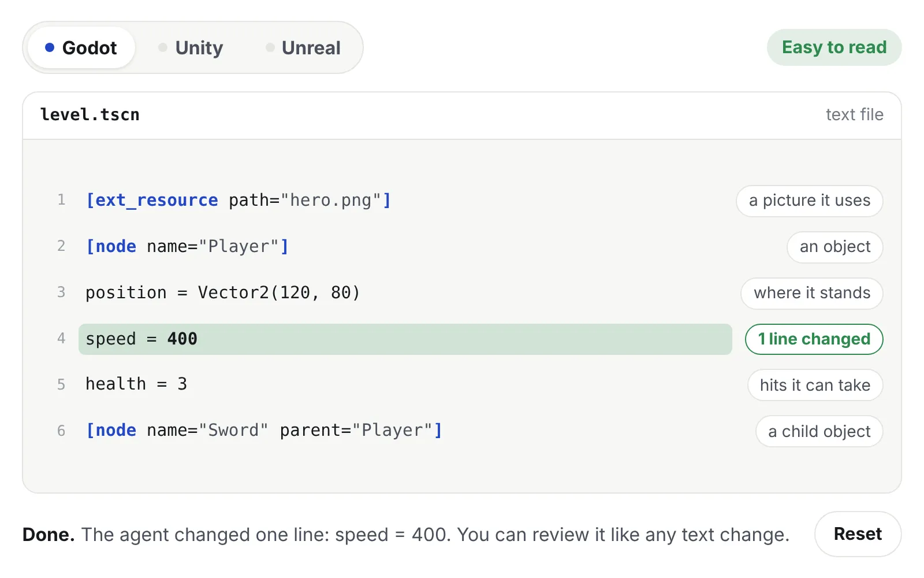The width and height of the screenshot is (924, 578).
Task: Click the 'where it stands' annotation
Action: 811,293
